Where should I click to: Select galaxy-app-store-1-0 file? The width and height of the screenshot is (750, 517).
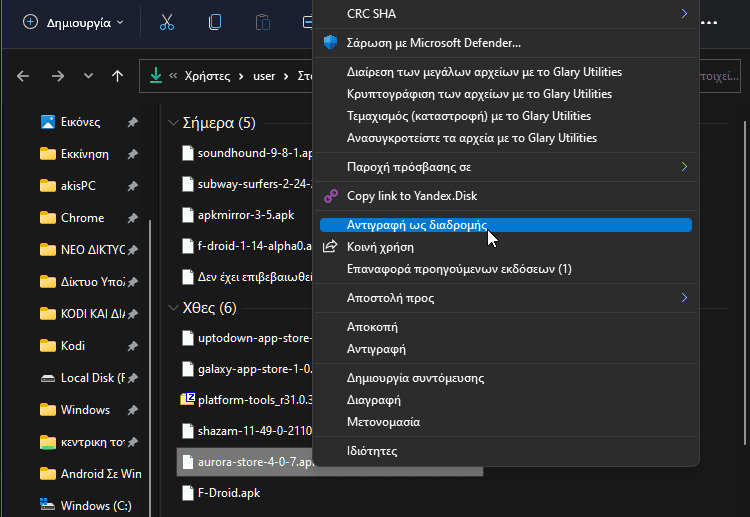(247, 369)
